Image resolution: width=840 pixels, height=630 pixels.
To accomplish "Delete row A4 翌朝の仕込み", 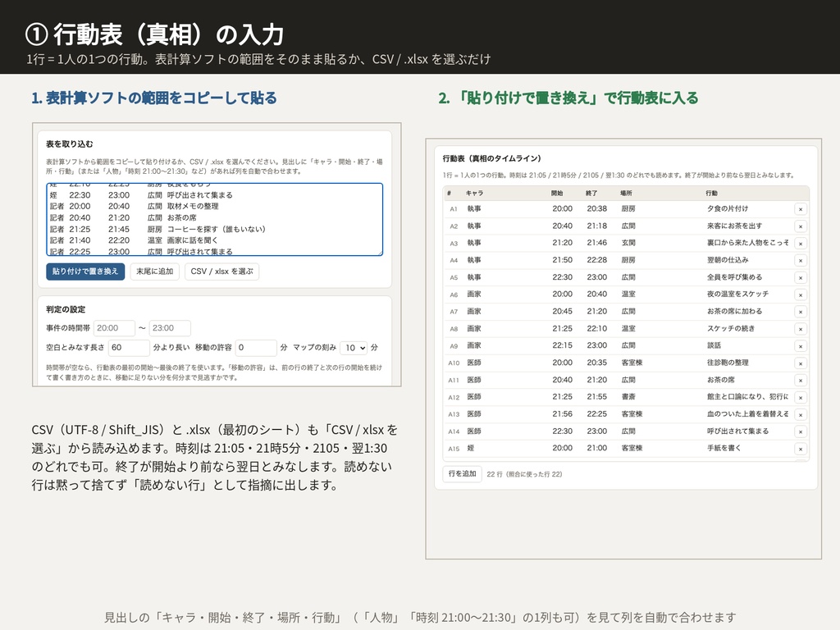I will pyautogui.click(x=801, y=261).
